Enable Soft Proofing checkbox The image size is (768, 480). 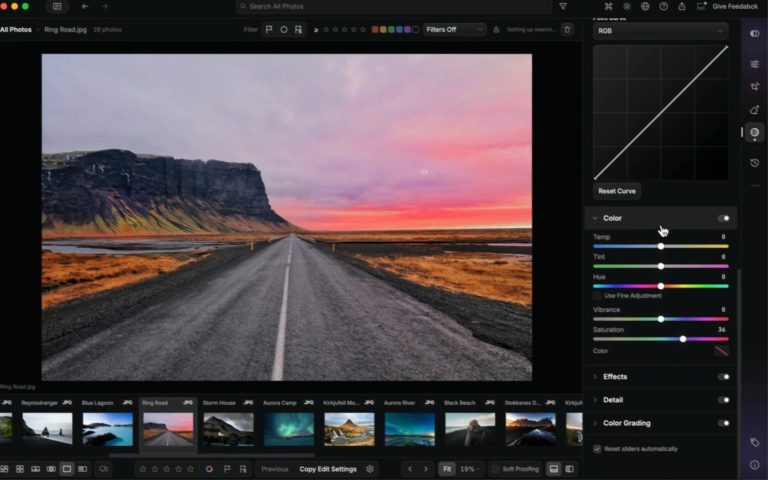click(495, 469)
